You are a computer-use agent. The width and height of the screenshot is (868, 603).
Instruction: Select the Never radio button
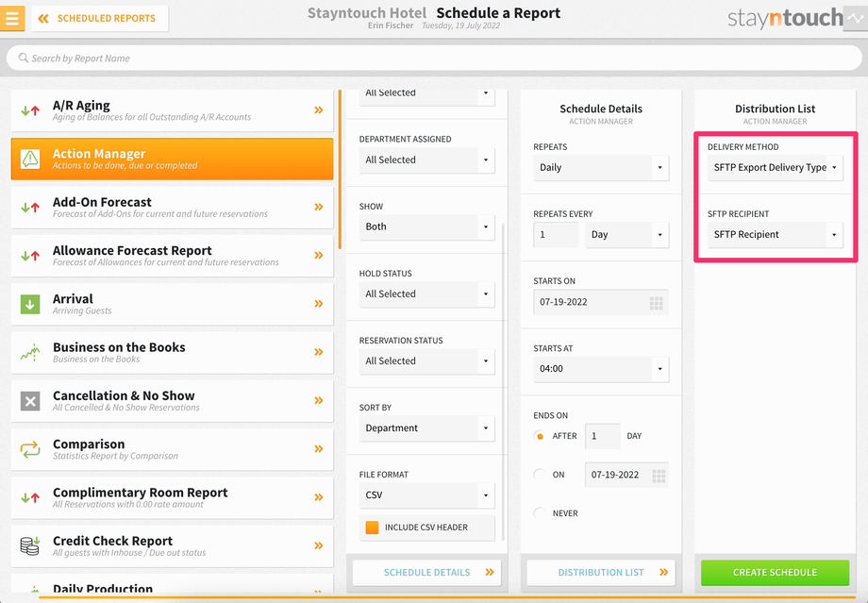540,513
